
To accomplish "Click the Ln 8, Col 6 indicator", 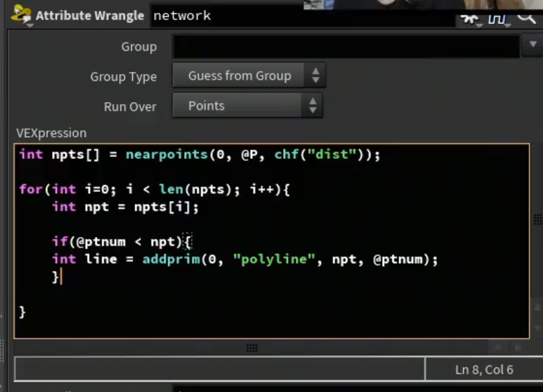I will (484, 370).
